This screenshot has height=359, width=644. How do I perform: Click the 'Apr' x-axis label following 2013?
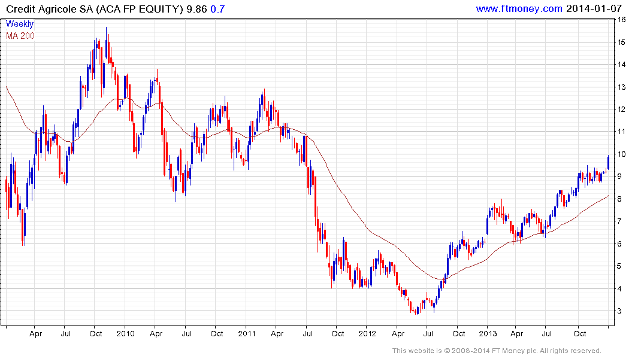516,334
